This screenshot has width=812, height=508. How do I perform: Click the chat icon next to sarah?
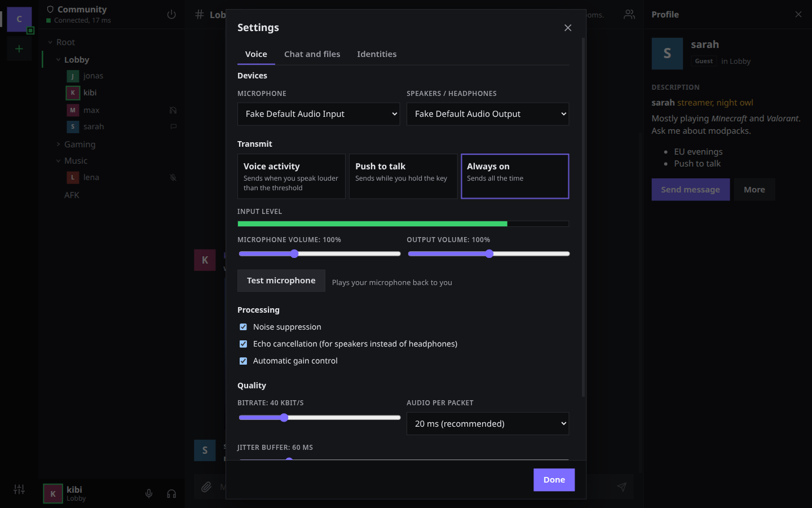tap(173, 126)
